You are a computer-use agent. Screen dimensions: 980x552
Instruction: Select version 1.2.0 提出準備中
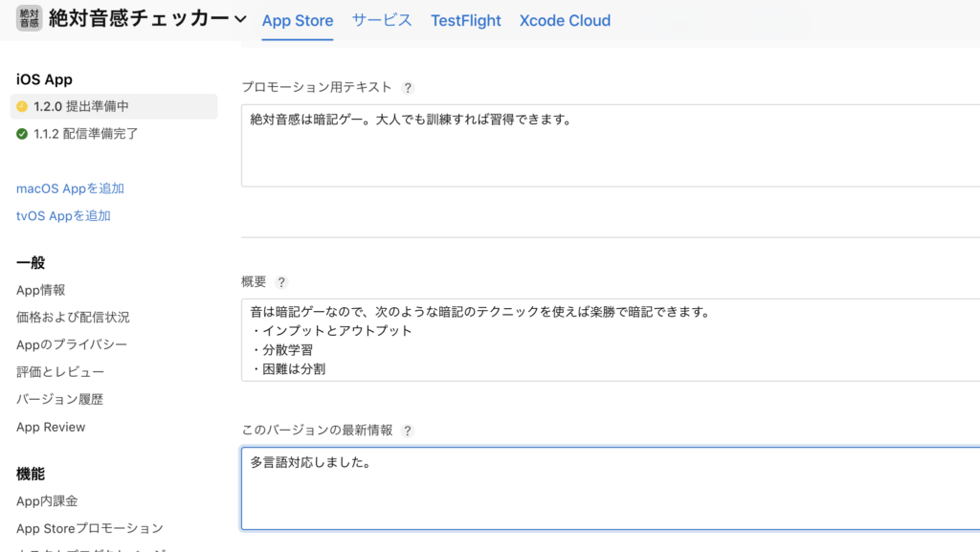click(114, 106)
